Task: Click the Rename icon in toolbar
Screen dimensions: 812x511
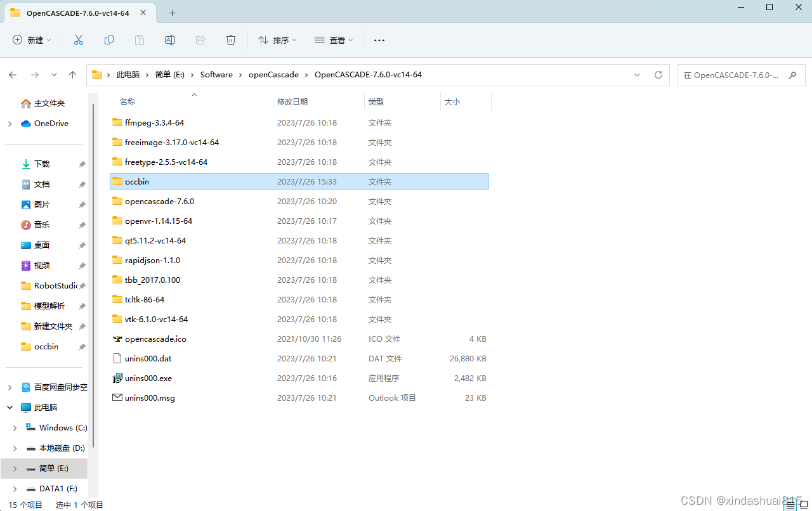Action: click(x=170, y=40)
